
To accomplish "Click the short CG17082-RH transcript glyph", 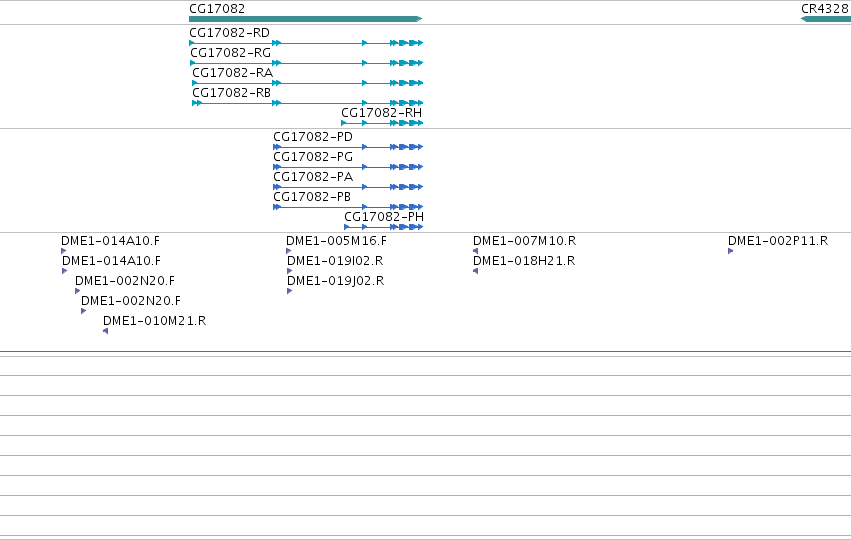I will (x=382, y=123).
